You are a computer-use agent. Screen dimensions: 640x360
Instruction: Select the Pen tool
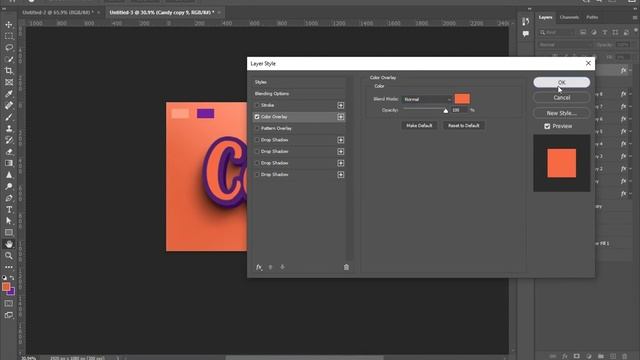pyautogui.click(x=9, y=198)
